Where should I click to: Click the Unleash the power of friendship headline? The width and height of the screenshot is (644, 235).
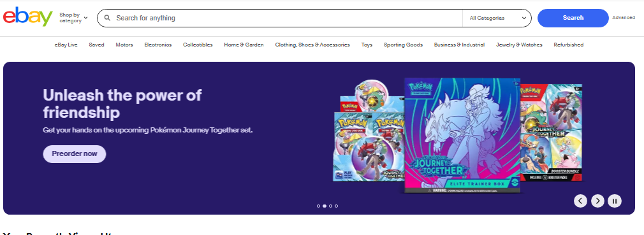(x=122, y=104)
